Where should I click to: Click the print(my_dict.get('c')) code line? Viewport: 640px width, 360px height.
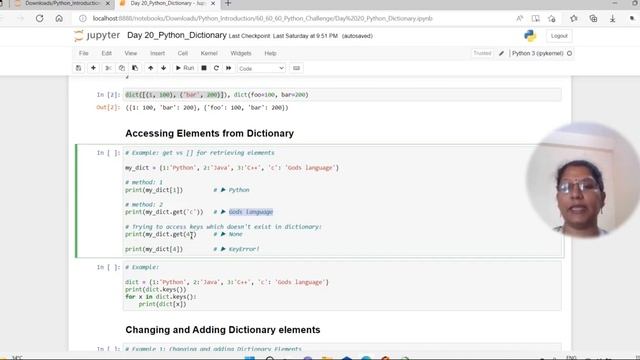coord(164,212)
